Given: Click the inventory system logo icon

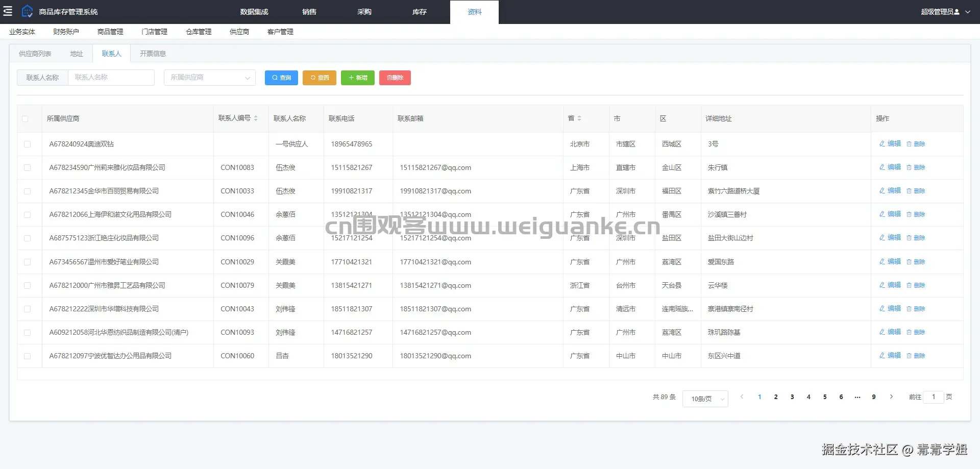Looking at the screenshot, I should click(27, 11).
